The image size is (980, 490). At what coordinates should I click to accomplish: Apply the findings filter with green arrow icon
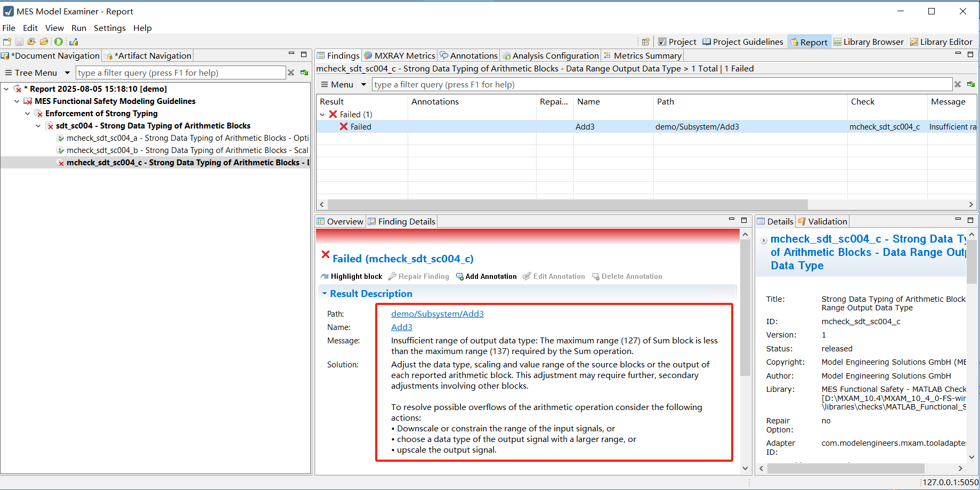[971, 85]
